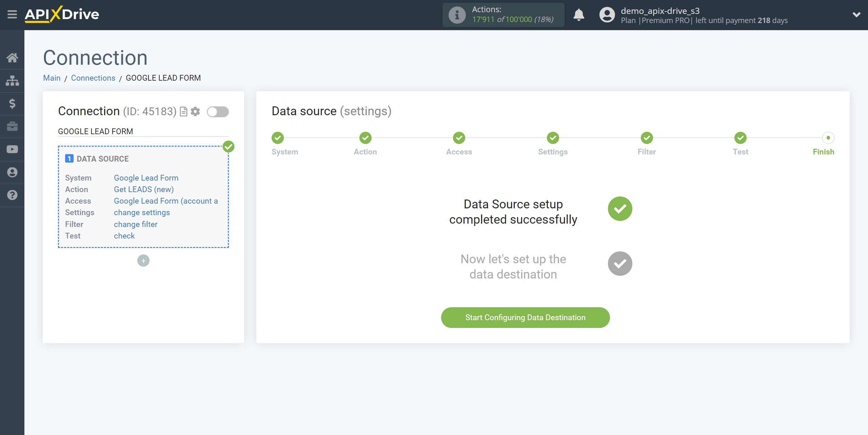Expand the main navigation hamburger menu

coord(12,15)
